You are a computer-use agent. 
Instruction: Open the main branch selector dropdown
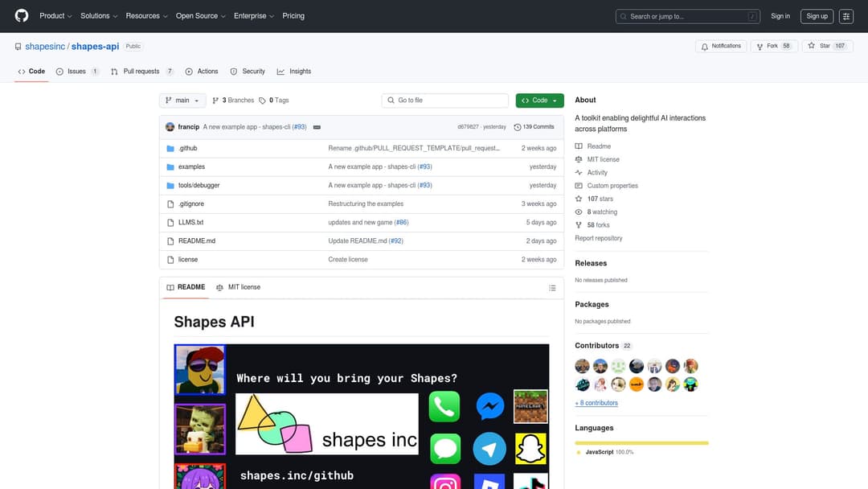[x=182, y=101]
